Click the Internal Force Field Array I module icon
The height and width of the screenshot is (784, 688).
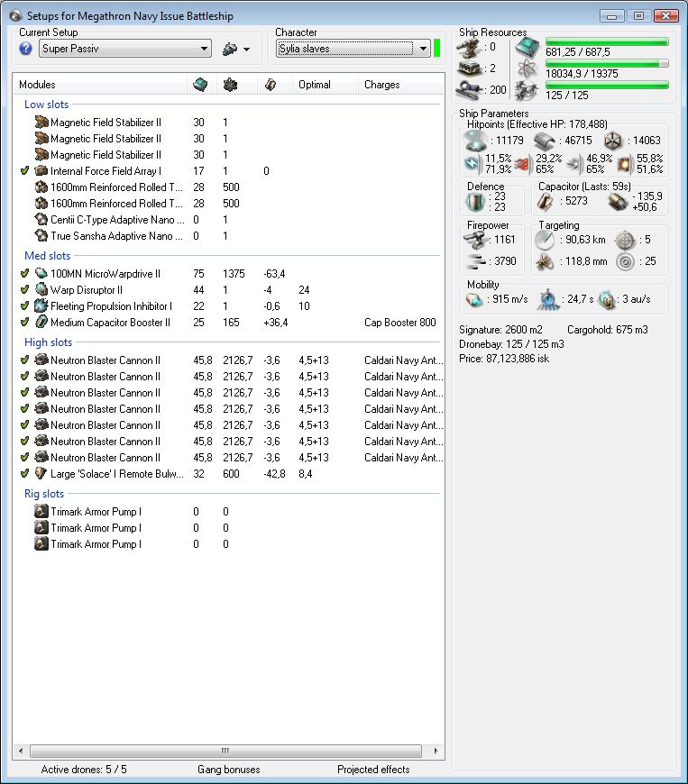41,170
